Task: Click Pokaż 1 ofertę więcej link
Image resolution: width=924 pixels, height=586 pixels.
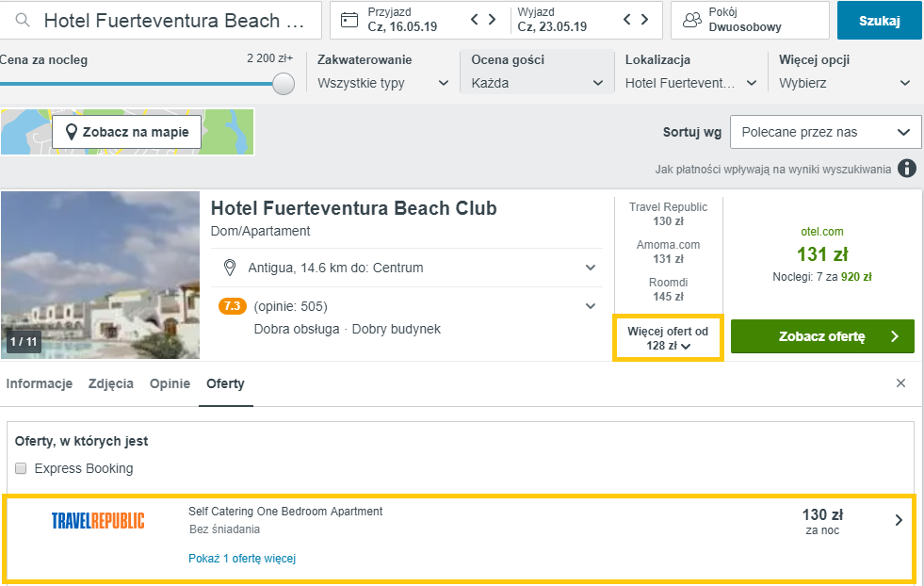Action: point(242,559)
